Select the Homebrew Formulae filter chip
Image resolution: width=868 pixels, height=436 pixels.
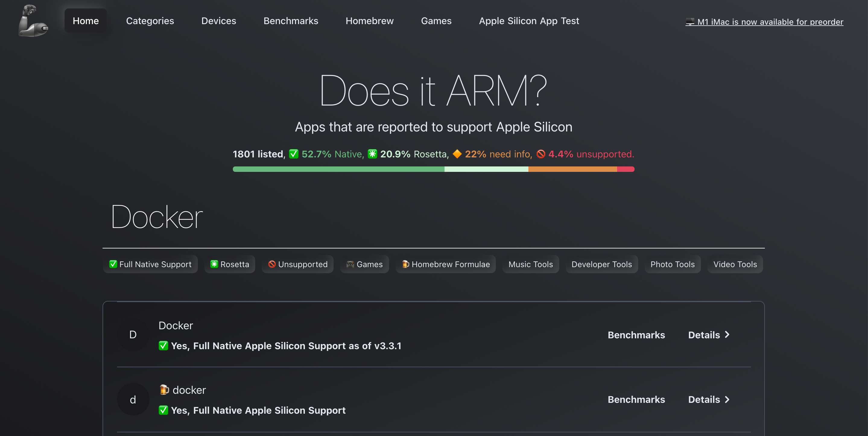445,264
